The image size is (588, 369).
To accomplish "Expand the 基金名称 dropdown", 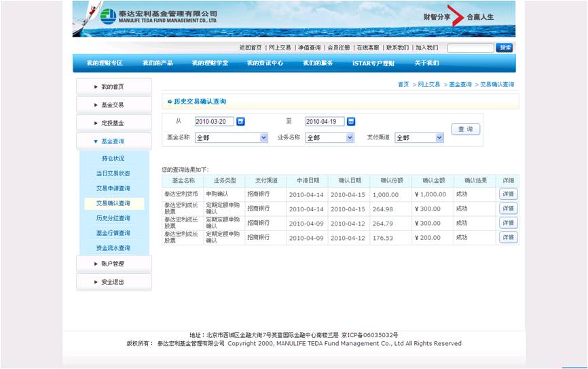I will pyautogui.click(x=232, y=138).
